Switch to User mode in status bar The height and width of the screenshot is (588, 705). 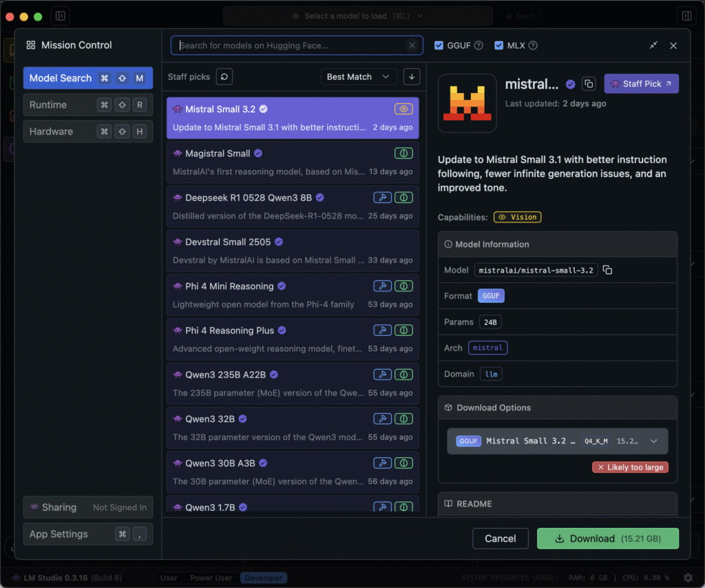tap(169, 578)
